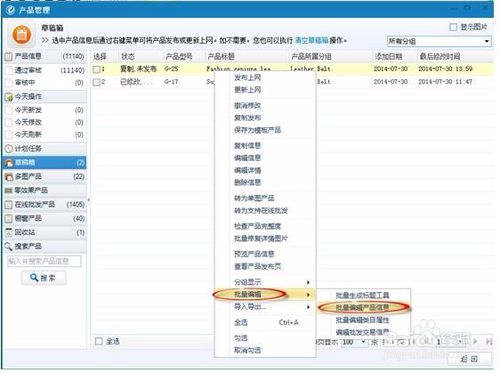Check the 全选 box below the table
The height and width of the screenshot is (373, 500).
(99, 341)
